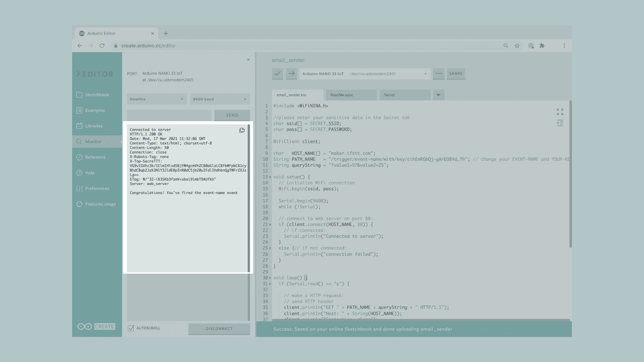Open the tab list dropdown arrow

click(438, 95)
